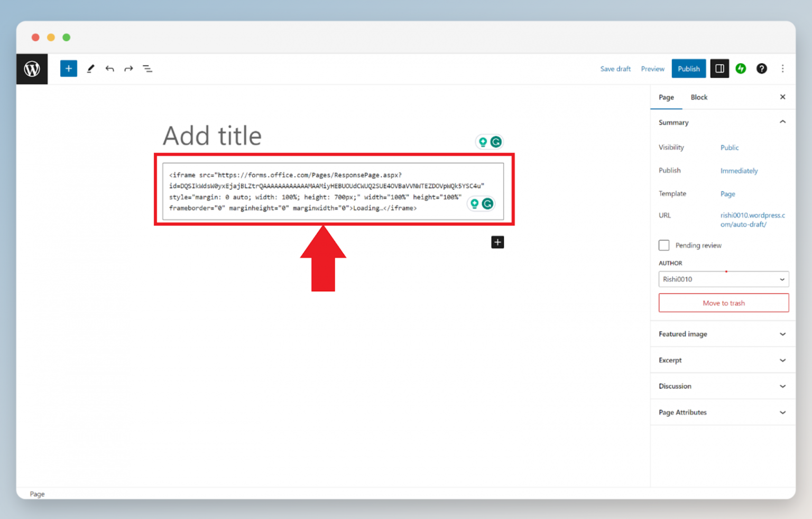The height and width of the screenshot is (519, 812).
Task: Select the editing Tools pencil icon
Action: [x=90, y=69]
